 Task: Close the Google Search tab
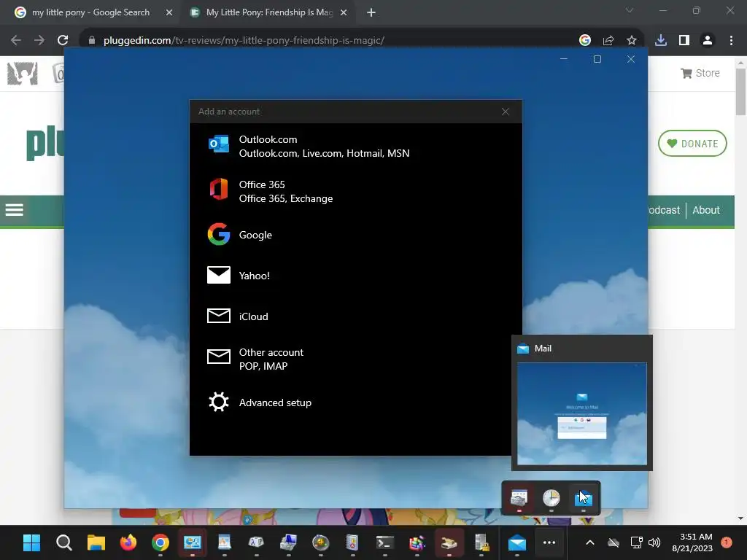[x=169, y=12]
